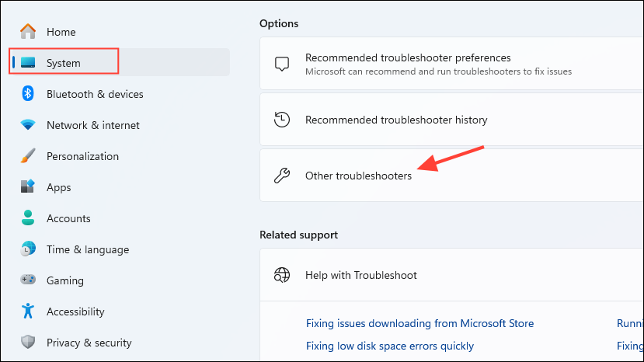Click the Privacy & security shield icon
Viewport: 644px width, 362px height.
click(x=28, y=343)
